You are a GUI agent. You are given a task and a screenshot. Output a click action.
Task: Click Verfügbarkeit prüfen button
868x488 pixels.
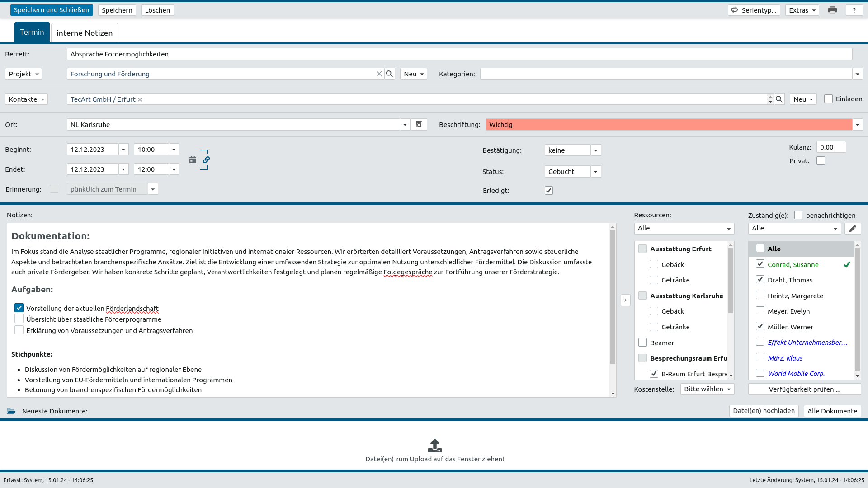coord(804,389)
